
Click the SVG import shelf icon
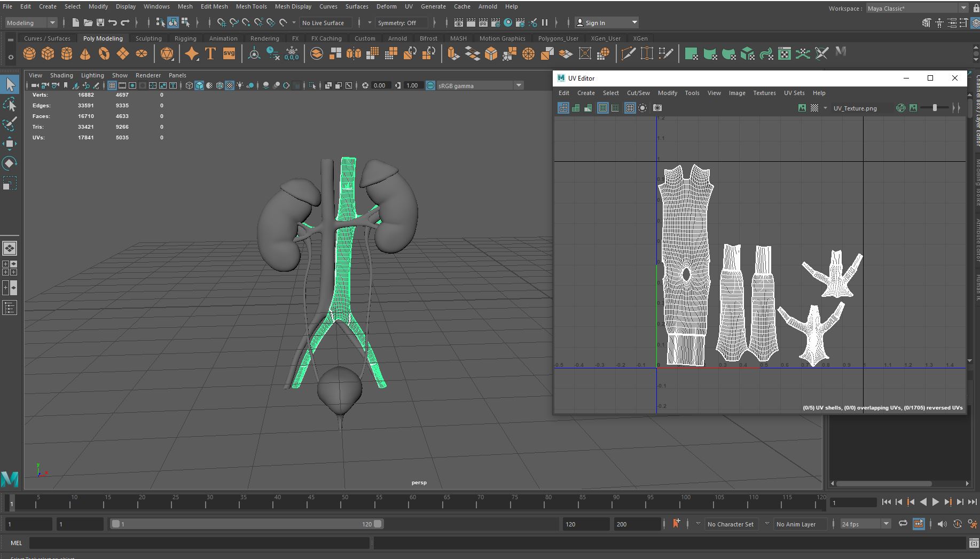[x=229, y=54]
